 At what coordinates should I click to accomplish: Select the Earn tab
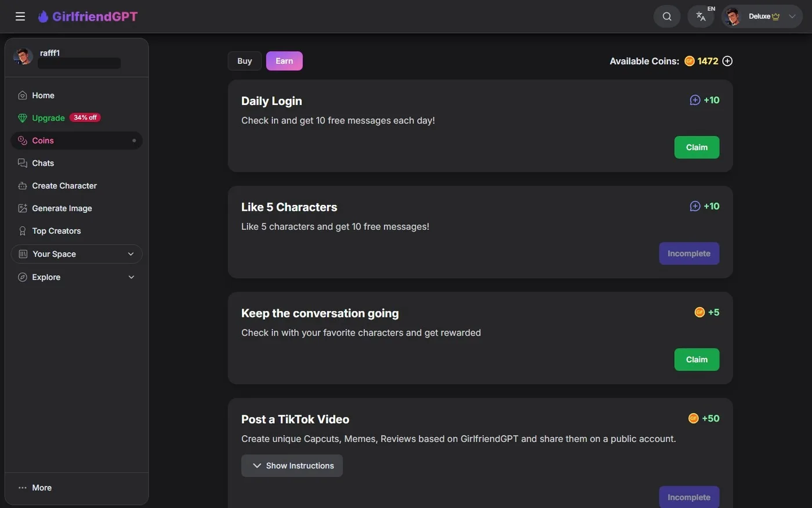coord(284,61)
